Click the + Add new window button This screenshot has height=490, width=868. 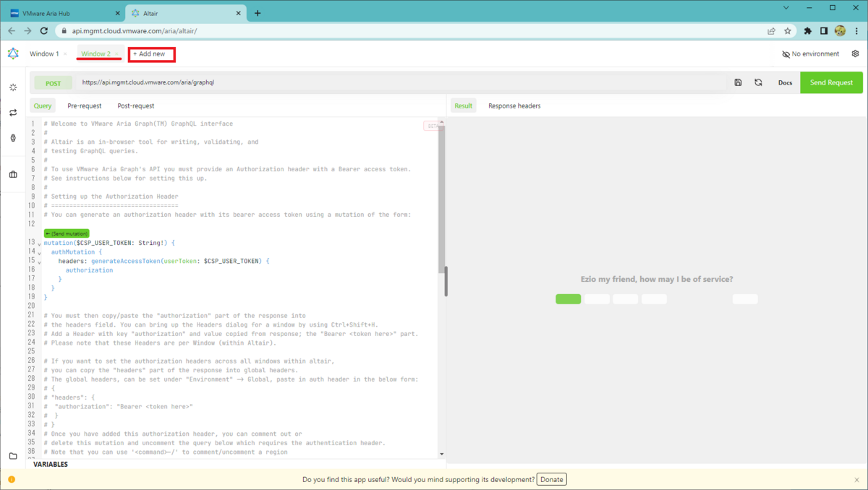coord(151,54)
